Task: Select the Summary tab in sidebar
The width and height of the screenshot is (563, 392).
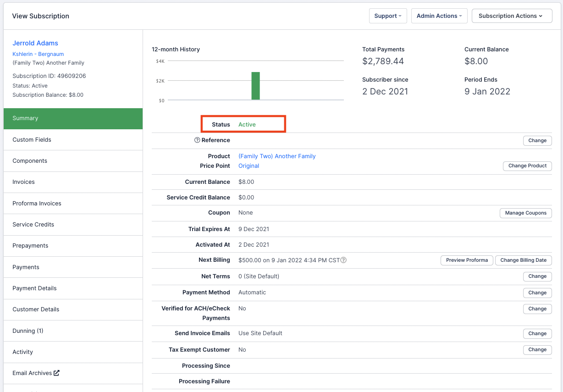Action: click(x=73, y=118)
